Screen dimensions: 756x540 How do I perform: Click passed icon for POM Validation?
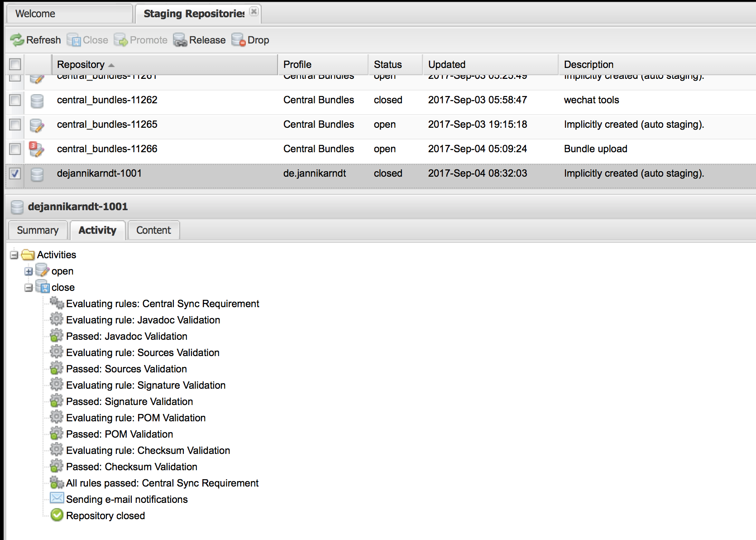[x=57, y=433]
